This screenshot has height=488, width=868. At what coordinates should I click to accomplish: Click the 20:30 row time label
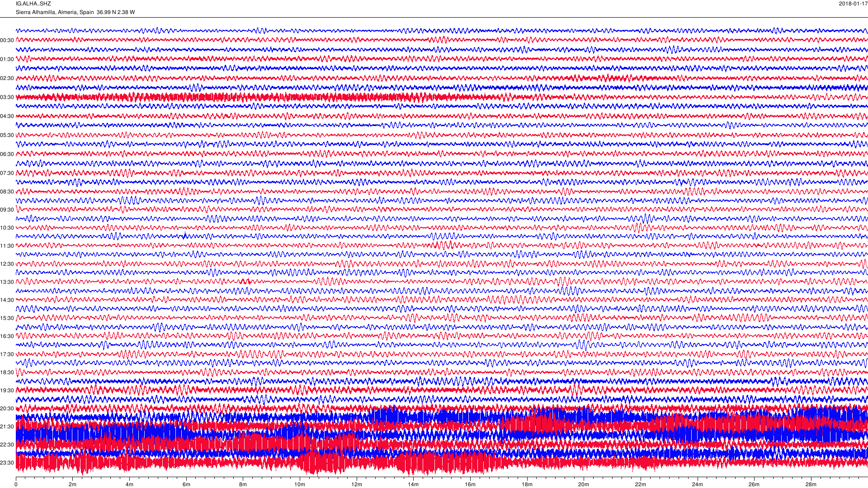[x=7, y=408]
